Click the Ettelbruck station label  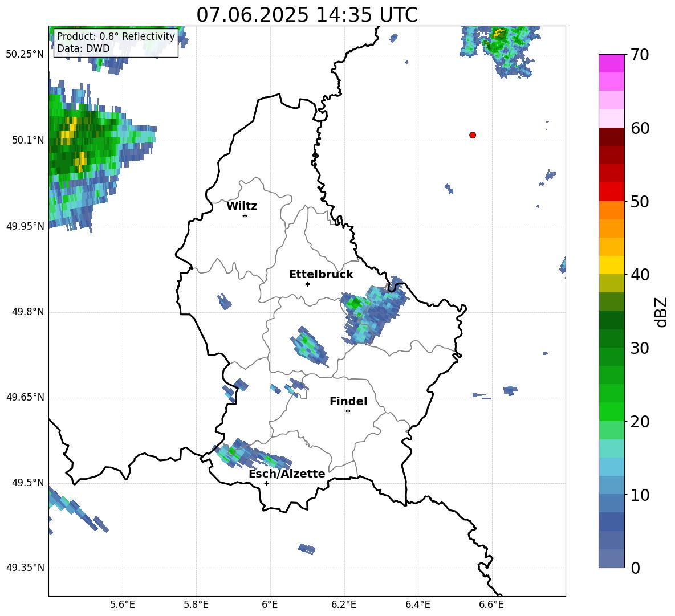pos(321,275)
